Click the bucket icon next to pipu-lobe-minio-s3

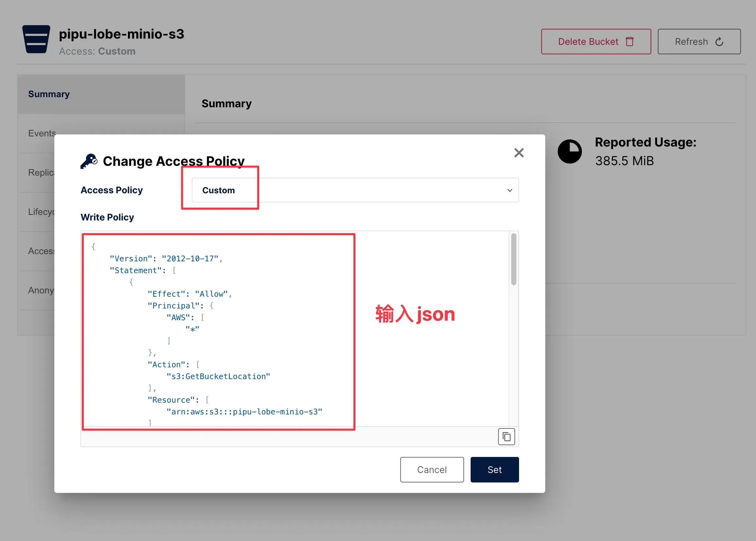tap(36, 39)
